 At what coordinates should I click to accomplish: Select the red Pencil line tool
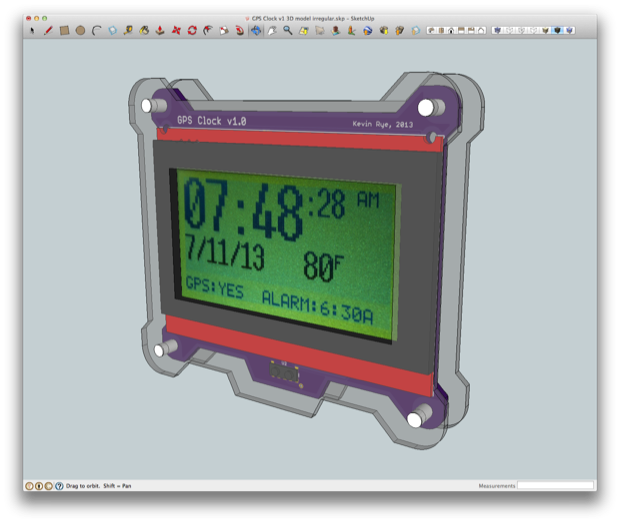point(48,30)
